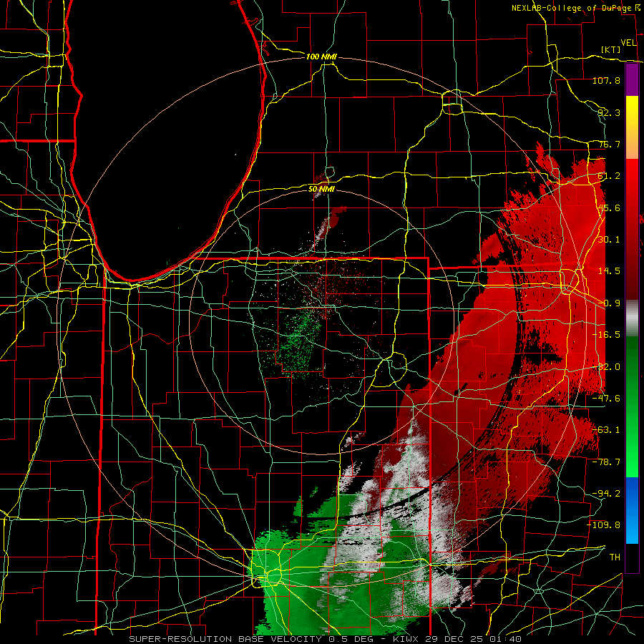Pick the light blue segment of the color bar
Screen dimensions: 644x644
pos(632,530)
